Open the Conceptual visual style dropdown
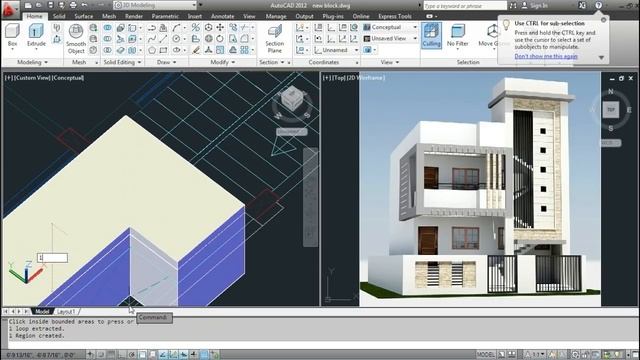The height and width of the screenshot is (360, 640). [390, 27]
